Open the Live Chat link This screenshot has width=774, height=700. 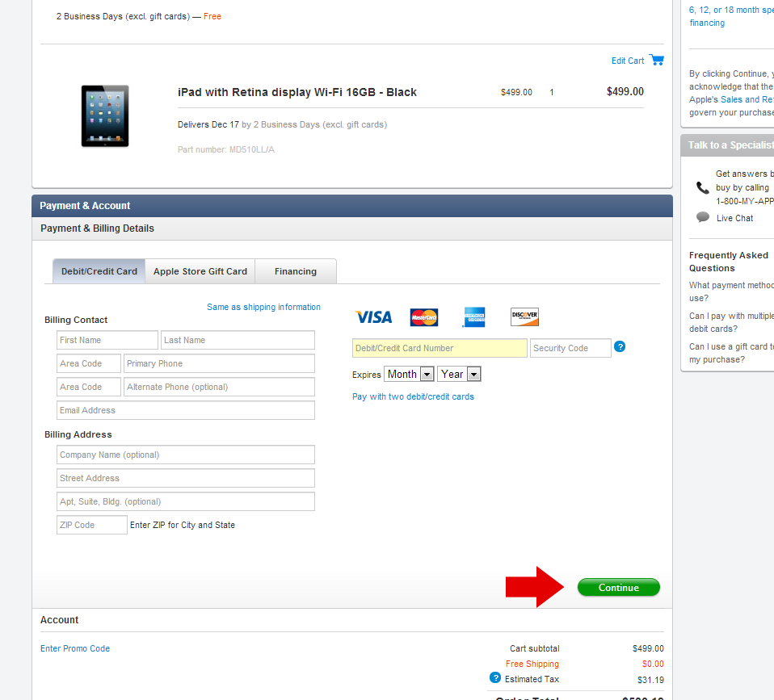[x=734, y=218]
